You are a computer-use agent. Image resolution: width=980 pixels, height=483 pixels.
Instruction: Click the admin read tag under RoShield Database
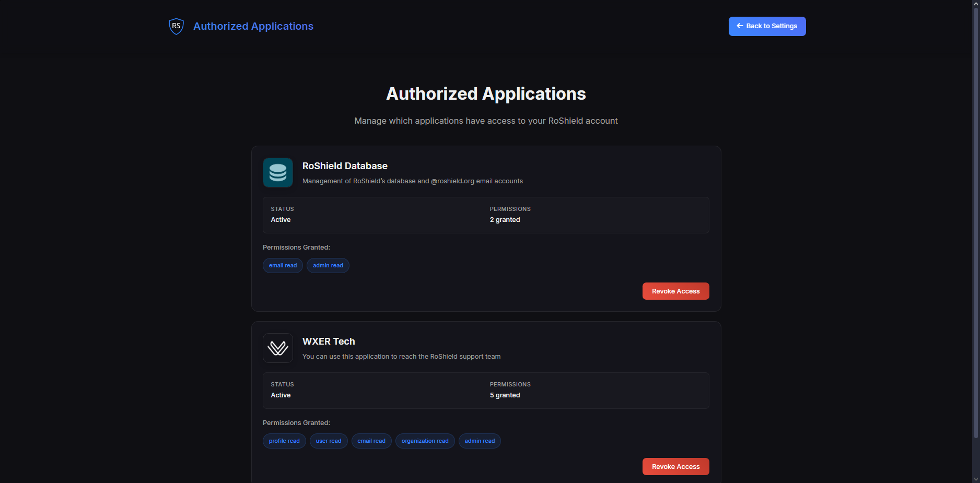328,266
